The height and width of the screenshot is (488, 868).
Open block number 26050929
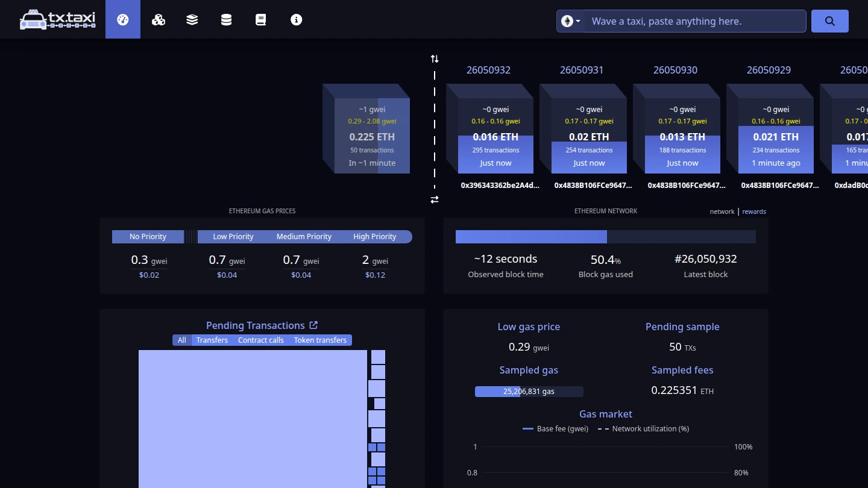pyautogui.click(x=769, y=70)
